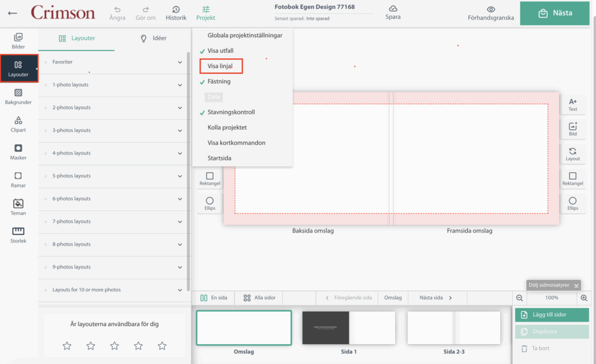Screen dimensions: 596x364
Task: Open the Masker tool
Action: (18, 152)
